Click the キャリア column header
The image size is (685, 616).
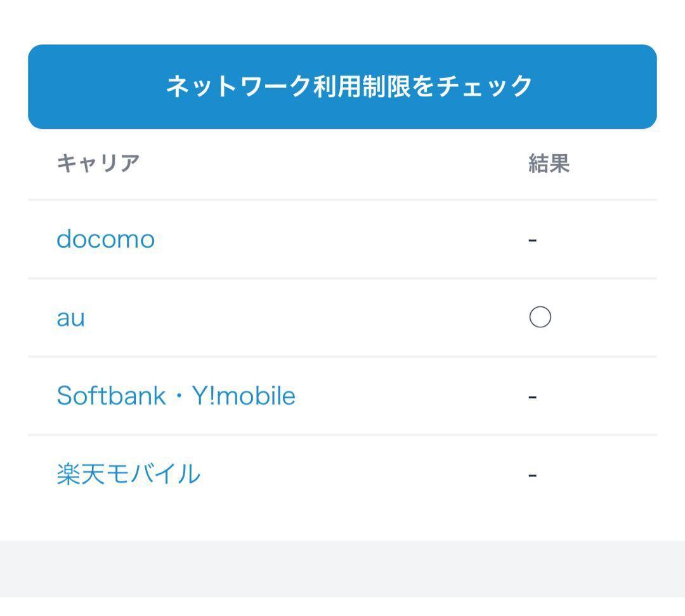(x=98, y=164)
